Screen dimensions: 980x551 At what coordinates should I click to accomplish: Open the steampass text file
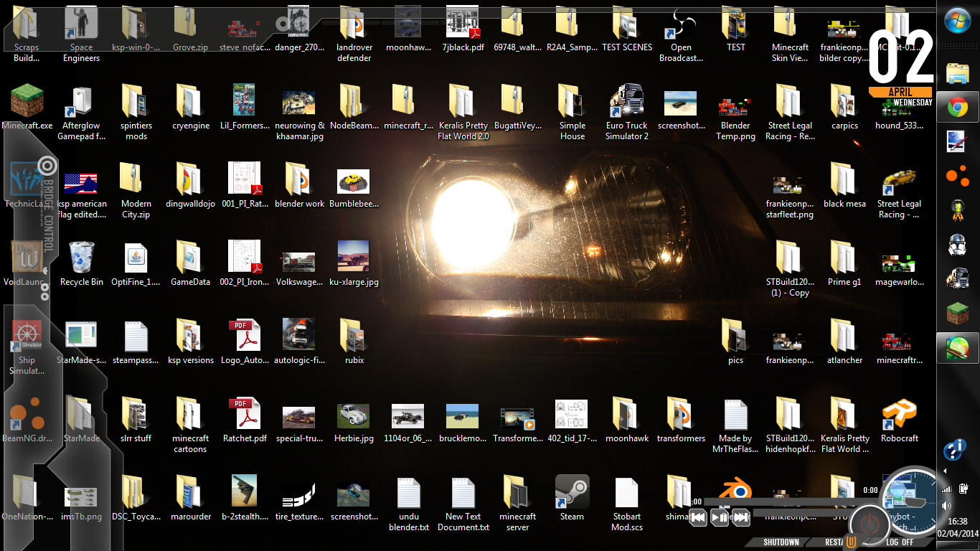pos(136,343)
